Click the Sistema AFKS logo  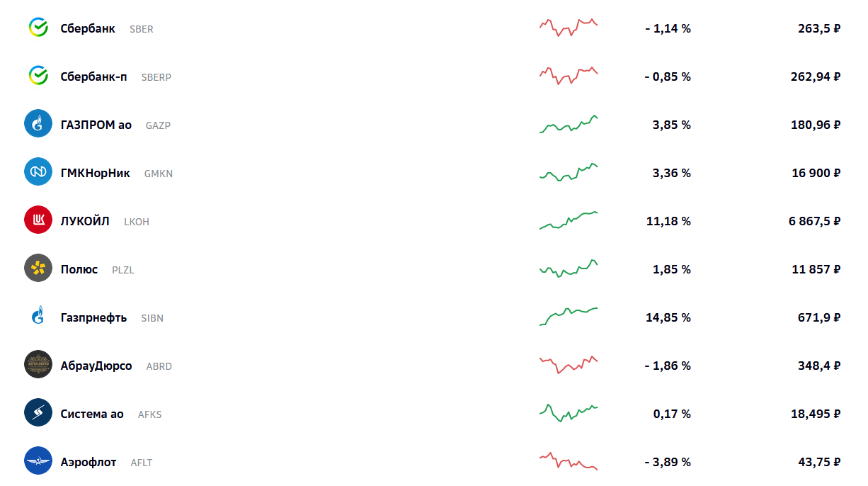pos(38,413)
